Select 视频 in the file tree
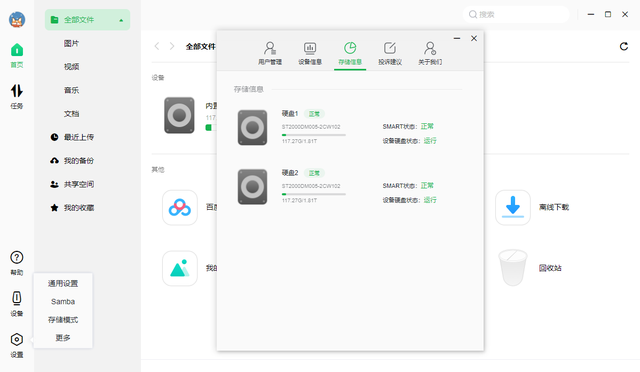 pos(71,67)
